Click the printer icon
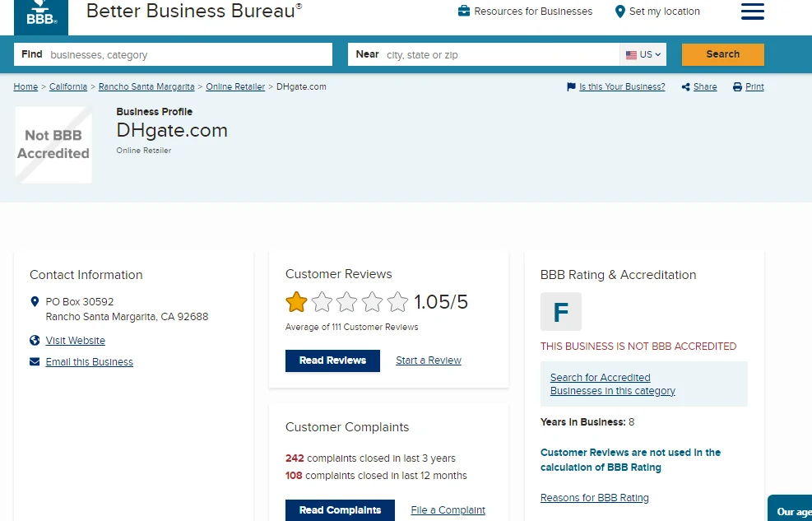This screenshot has width=812, height=521. click(737, 87)
